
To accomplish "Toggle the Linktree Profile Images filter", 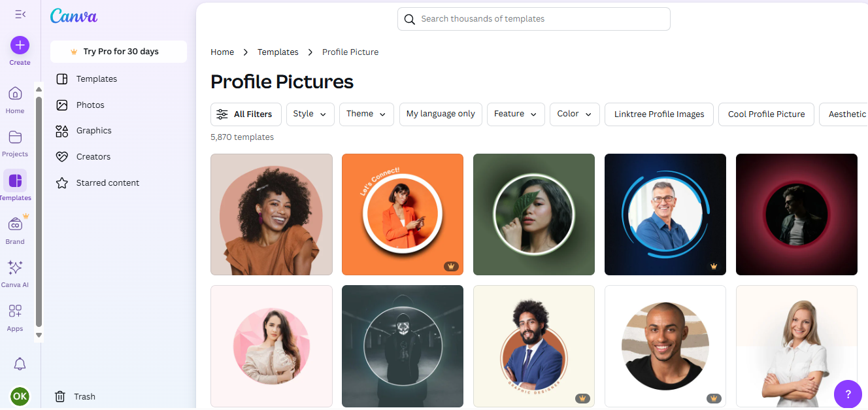I will pyautogui.click(x=659, y=114).
